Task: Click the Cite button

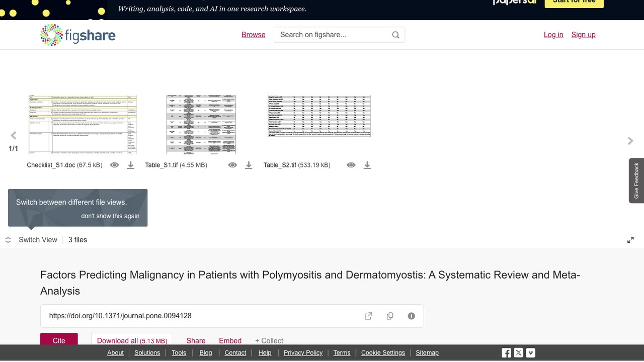Action: (59, 340)
